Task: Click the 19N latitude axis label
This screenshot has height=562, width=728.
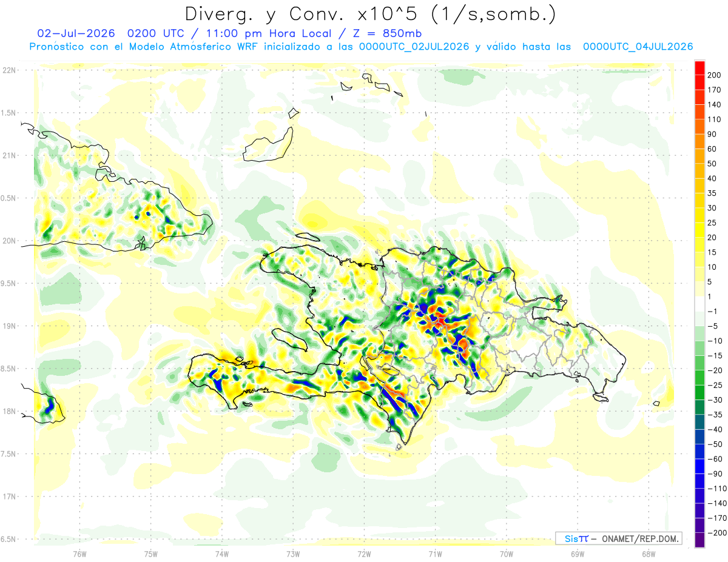Action: point(9,326)
